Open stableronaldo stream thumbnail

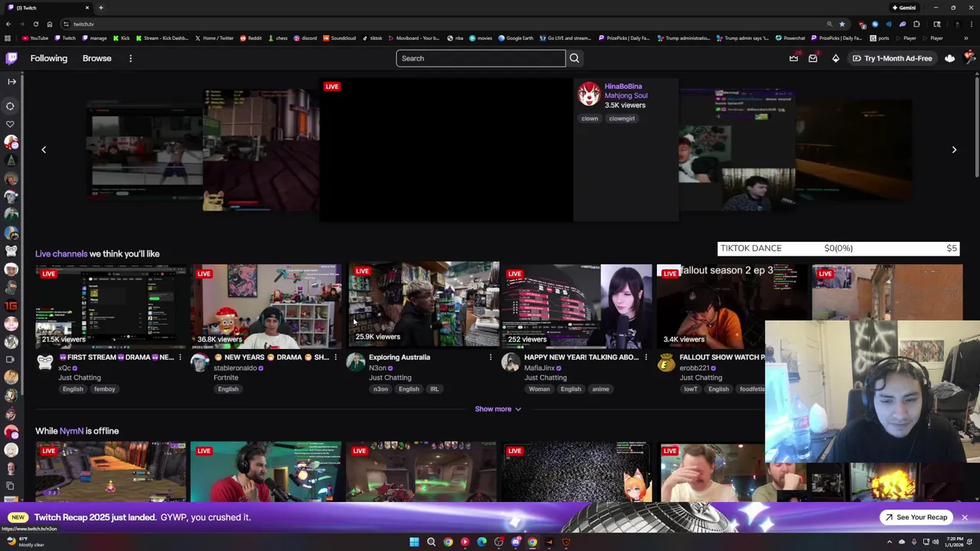pos(266,306)
